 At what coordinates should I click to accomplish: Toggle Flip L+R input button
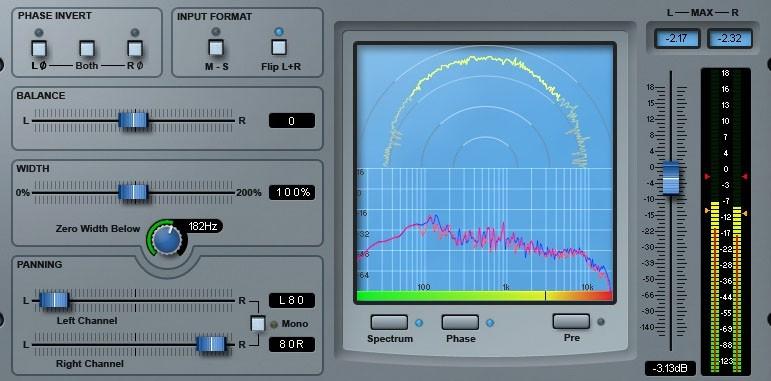click(x=279, y=47)
